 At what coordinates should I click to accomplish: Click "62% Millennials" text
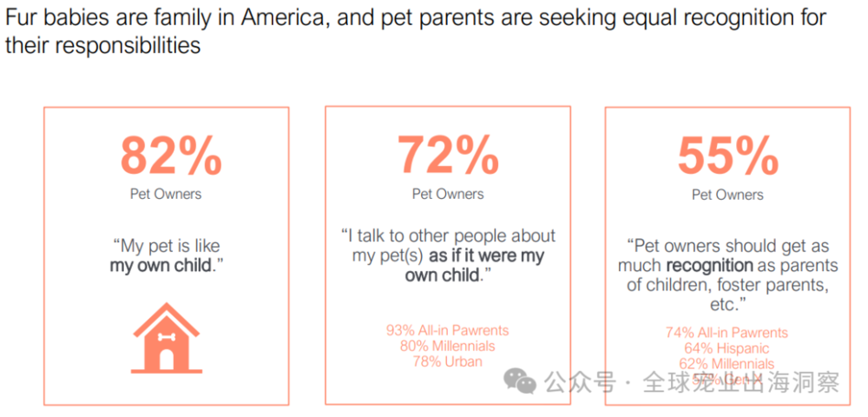[x=727, y=364]
